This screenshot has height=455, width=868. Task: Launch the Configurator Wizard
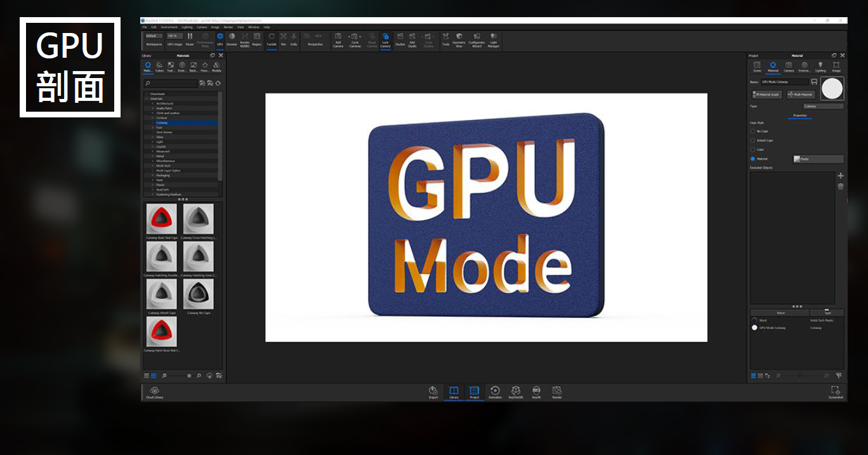coord(477,40)
